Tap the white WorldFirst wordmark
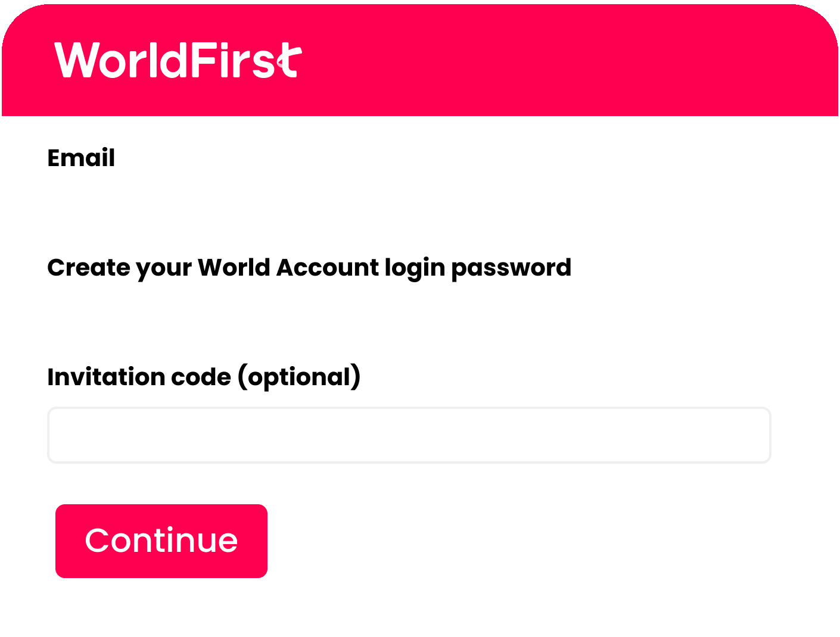Viewport: 840px width, 637px height. 178,60
